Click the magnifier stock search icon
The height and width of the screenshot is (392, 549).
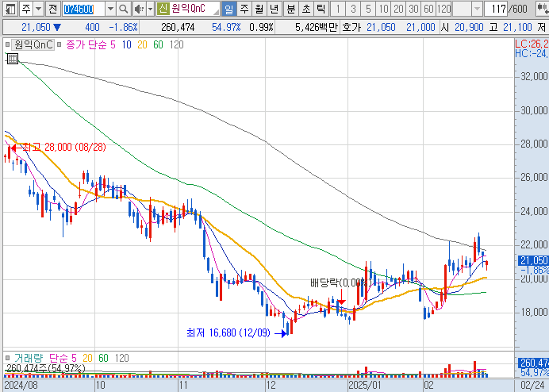point(123,9)
